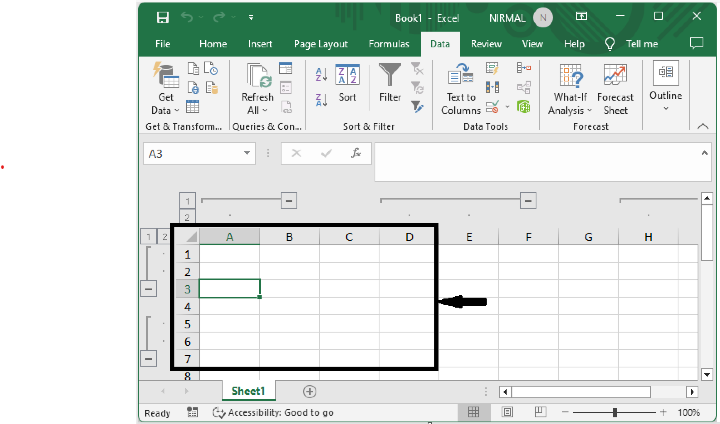
Task: Click the Flash Fill icon
Action: 492,68
